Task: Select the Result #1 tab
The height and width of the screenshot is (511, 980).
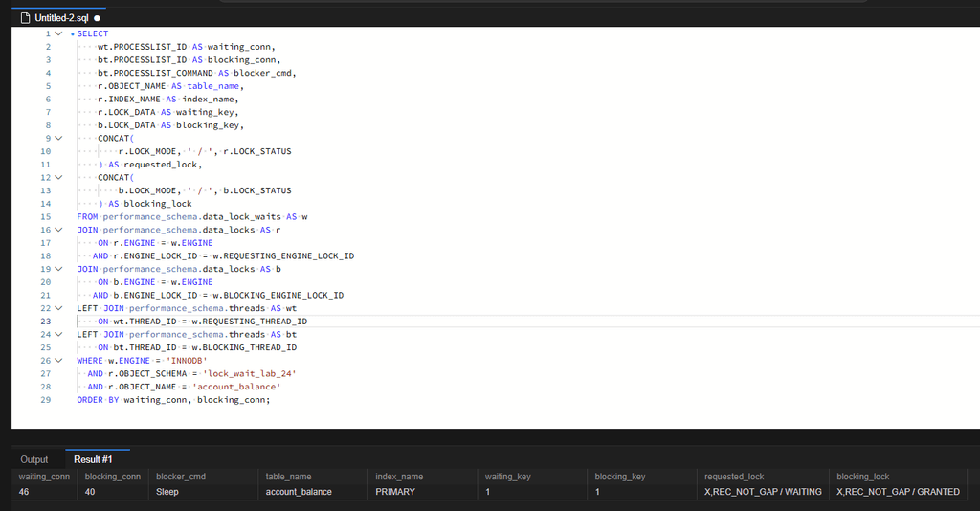Action: (x=93, y=459)
